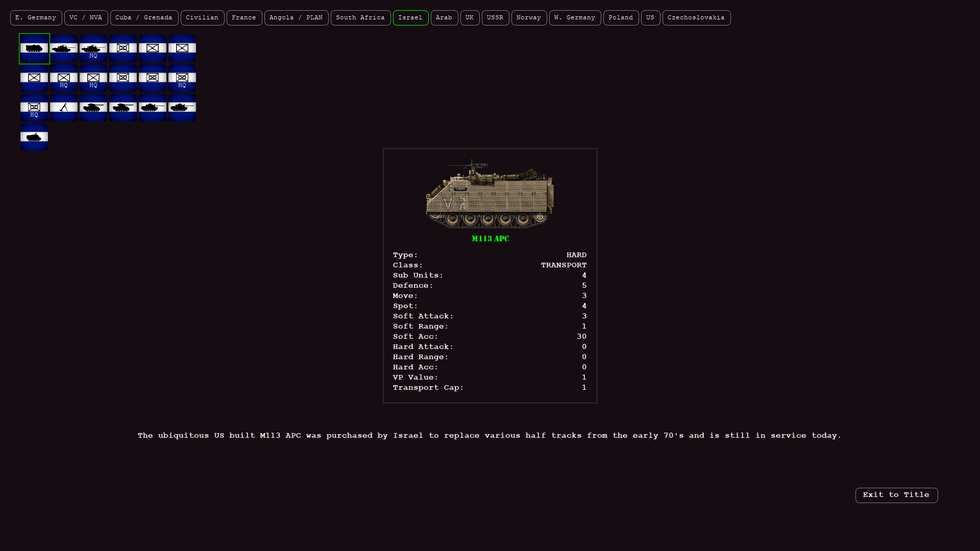This screenshot has width=980, height=551.
Task: Select the active Israel tab
Action: click(410, 18)
